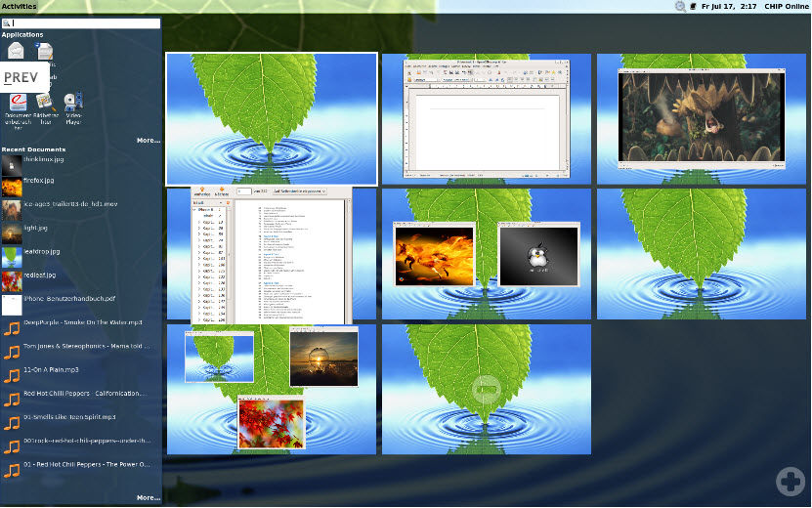Open Tom Jones & Stereophonics mp3 file
The height and width of the screenshot is (508, 812).
pyautogui.click(x=76, y=353)
